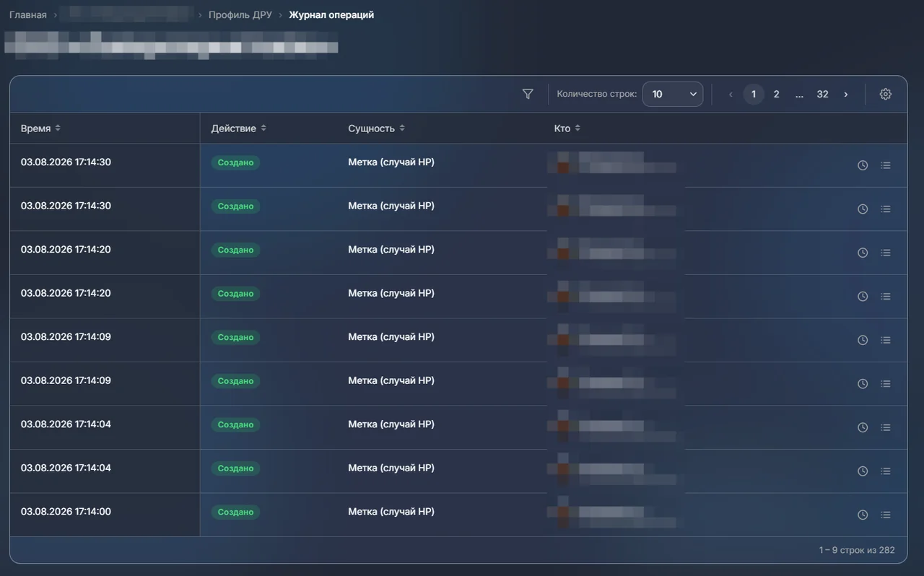Click clock icon in second 17:14:04 row
The image size is (924, 576).
click(863, 471)
